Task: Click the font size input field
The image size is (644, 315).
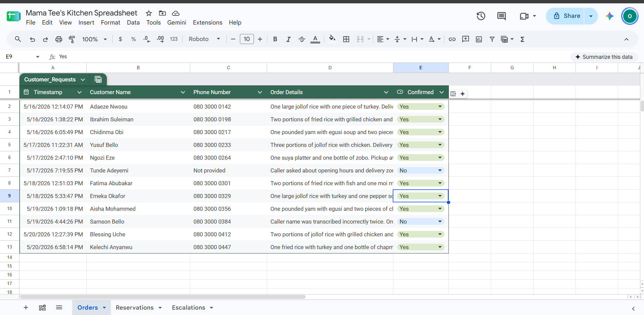Action: [247, 39]
